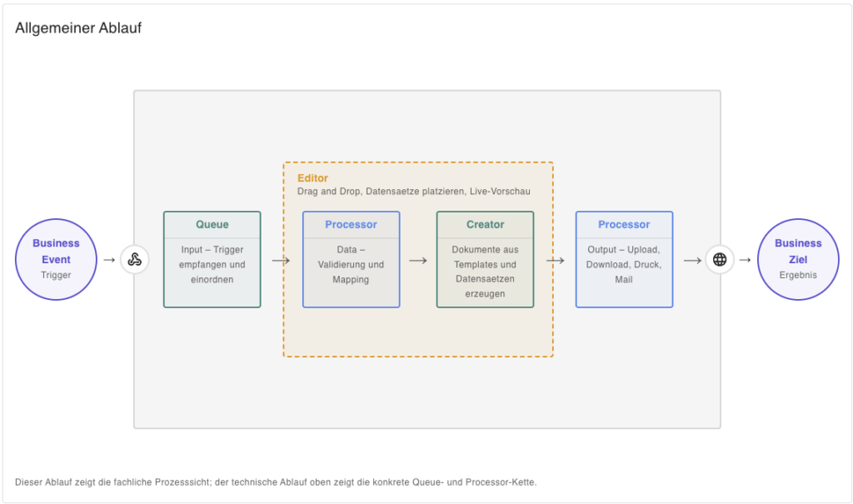Screen dimensions: 853x504
Task: Click the Creator box
Action: [x=486, y=260]
